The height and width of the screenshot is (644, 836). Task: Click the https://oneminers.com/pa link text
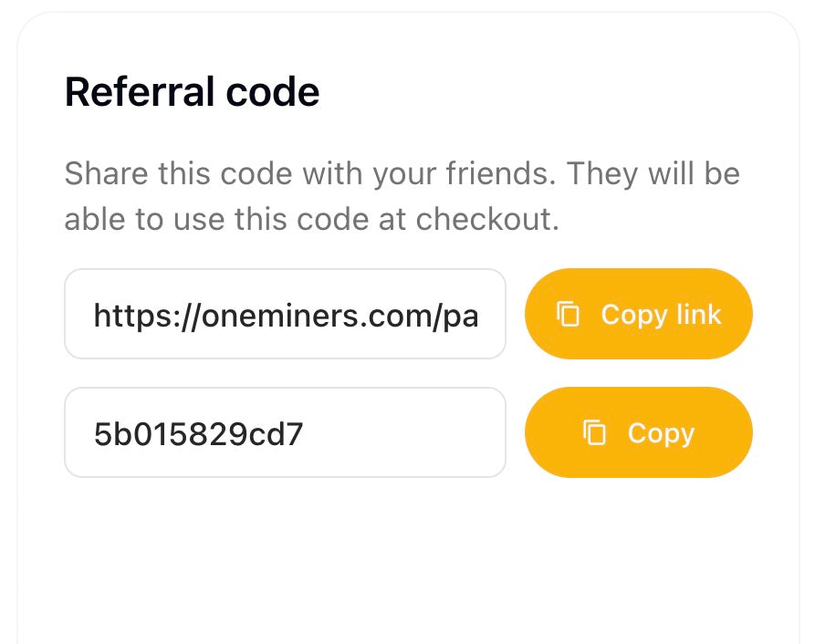pyautogui.click(x=285, y=317)
